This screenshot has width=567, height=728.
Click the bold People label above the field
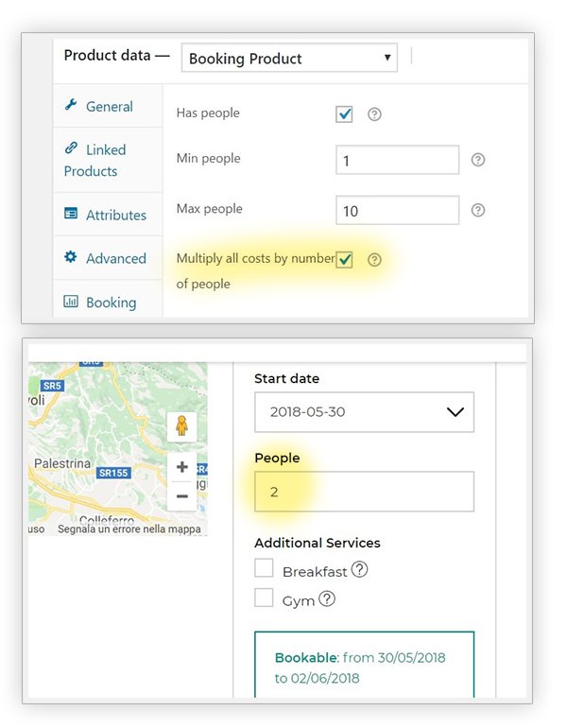[x=277, y=458]
